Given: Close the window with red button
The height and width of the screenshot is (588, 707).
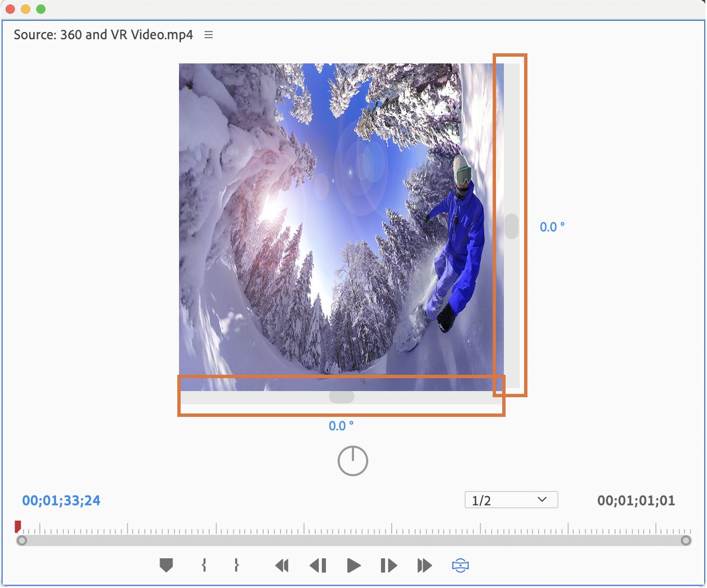Looking at the screenshot, I should click(10, 9).
